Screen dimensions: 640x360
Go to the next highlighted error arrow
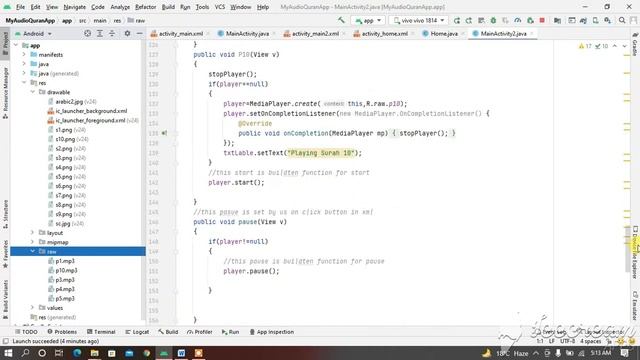coord(625,46)
